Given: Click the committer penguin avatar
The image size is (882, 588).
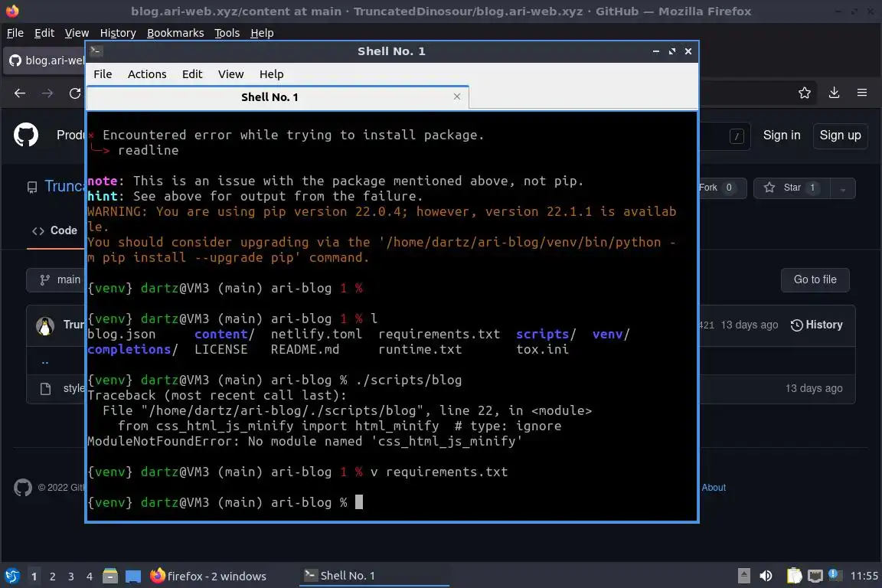Looking at the screenshot, I should [x=45, y=325].
